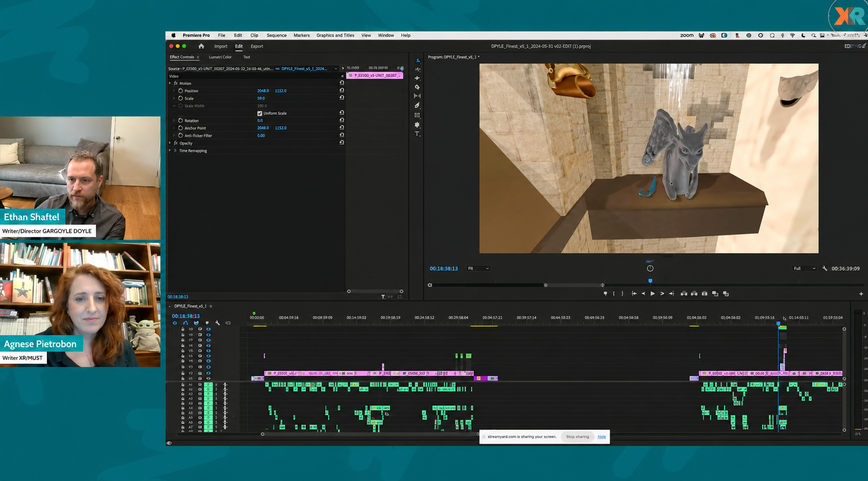The width and height of the screenshot is (868, 481).
Task: Expand the Time Remapping effect
Action: click(170, 150)
